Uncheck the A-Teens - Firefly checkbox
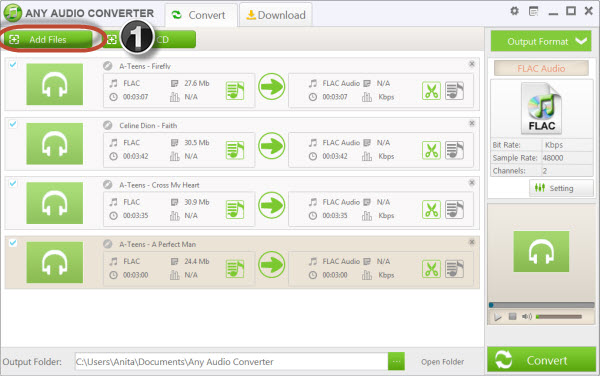 (x=13, y=64)
